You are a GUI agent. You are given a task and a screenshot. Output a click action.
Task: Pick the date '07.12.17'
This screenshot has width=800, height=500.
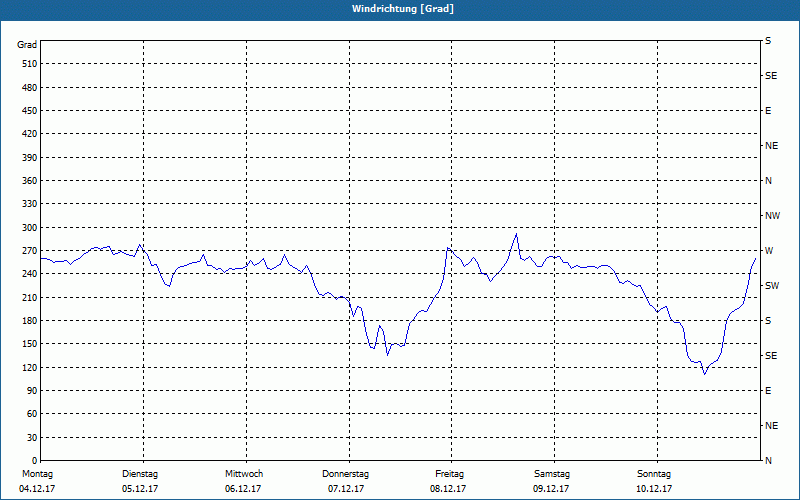point(346,489)
